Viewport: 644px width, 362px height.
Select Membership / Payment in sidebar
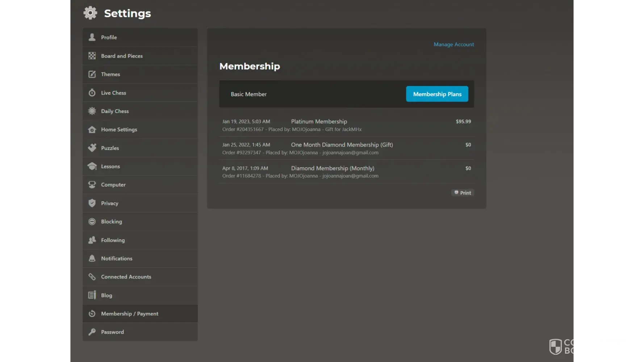(130, 314)
